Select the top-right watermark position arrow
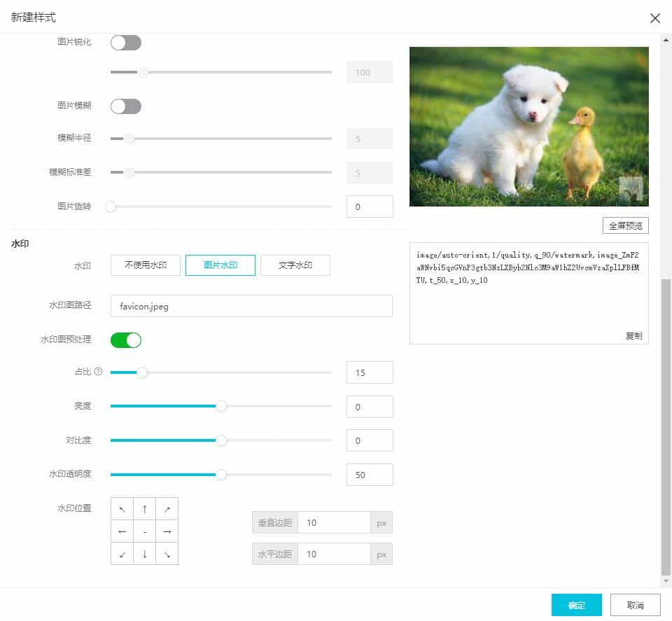The height and width of the screenshot is (621, 672). [167, 508]
